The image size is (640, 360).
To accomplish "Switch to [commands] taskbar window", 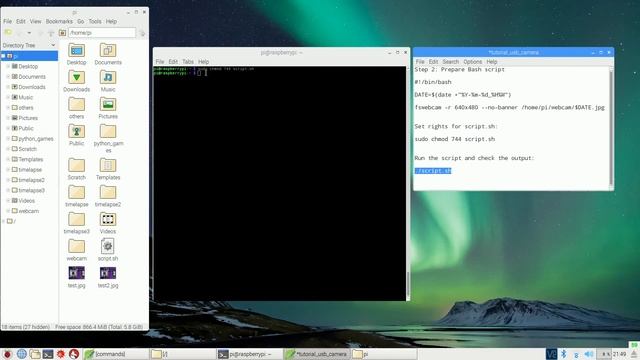I will 116,354.
